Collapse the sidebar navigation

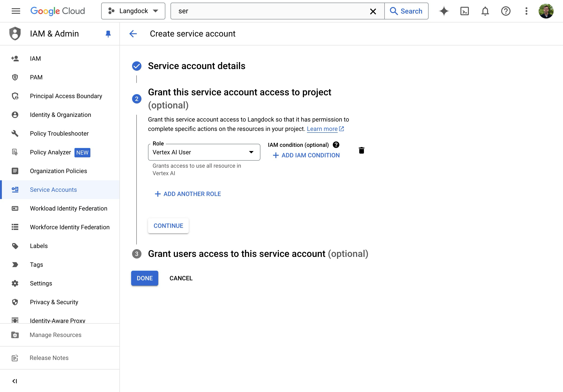[15, 381]
